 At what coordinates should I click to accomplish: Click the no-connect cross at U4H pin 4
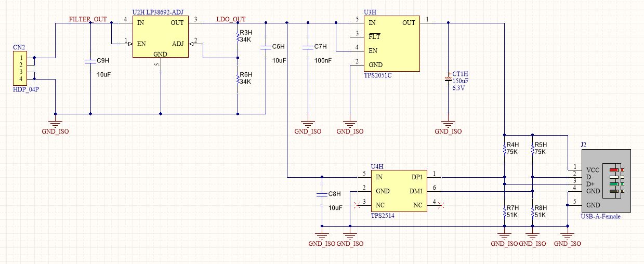(441, 205)
